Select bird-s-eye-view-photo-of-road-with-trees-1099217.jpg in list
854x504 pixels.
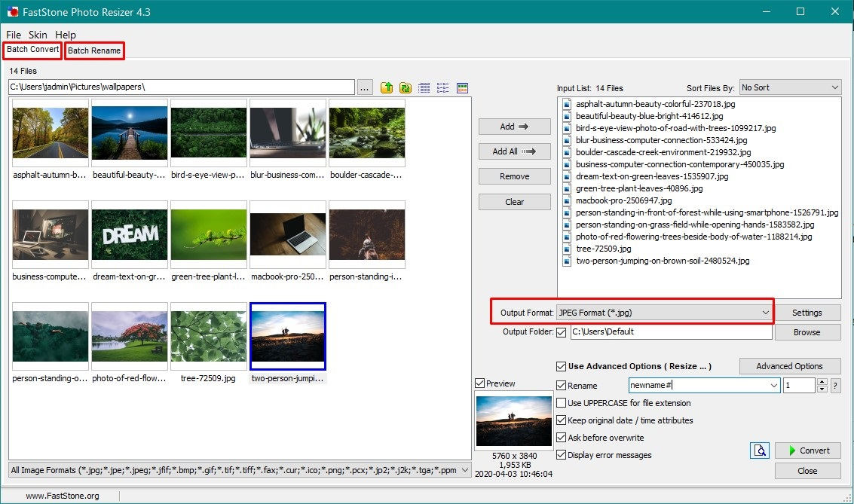pyautogui.click(x=676, y=128)
